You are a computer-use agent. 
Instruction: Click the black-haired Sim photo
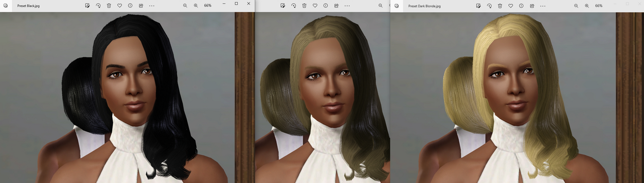[127, 97]
